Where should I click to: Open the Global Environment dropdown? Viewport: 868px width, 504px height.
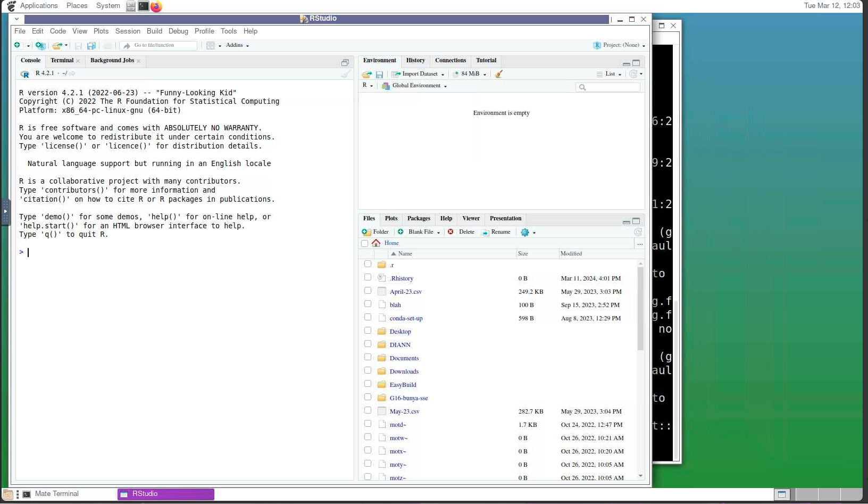[x=414, y=86]
